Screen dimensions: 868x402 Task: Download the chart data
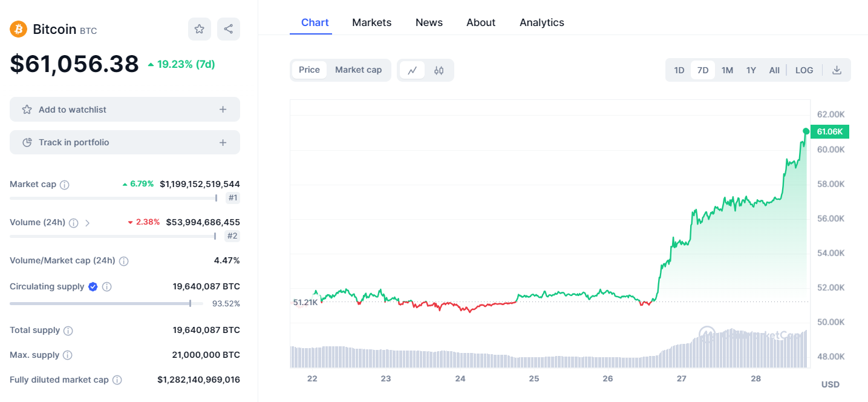point(837,70)
